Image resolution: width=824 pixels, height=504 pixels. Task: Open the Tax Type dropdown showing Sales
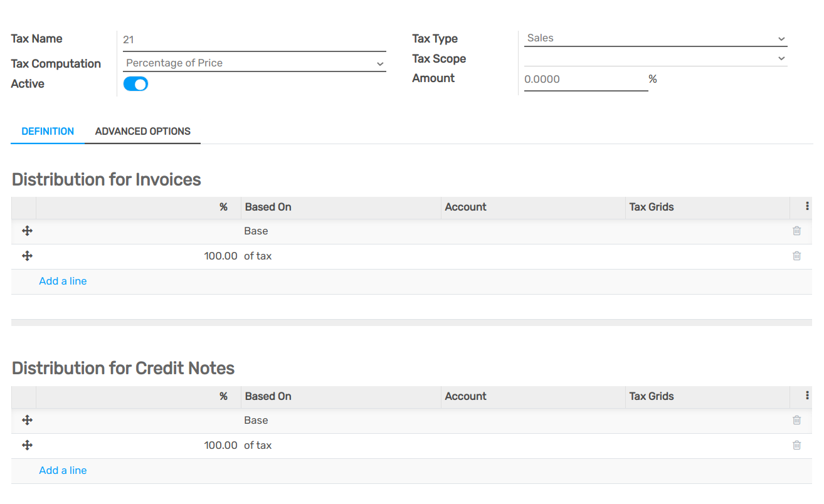pyautogui.click(x=655, y=38)
